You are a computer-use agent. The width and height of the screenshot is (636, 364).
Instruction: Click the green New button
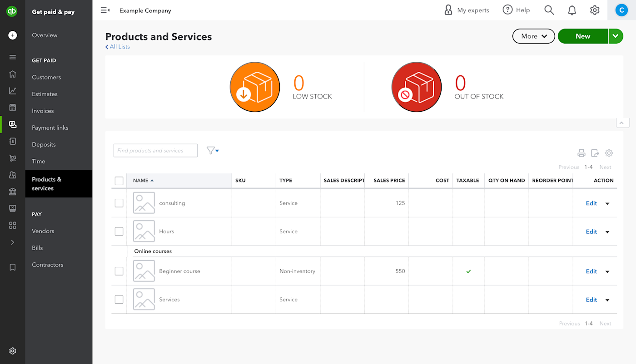tap(583, 36)
